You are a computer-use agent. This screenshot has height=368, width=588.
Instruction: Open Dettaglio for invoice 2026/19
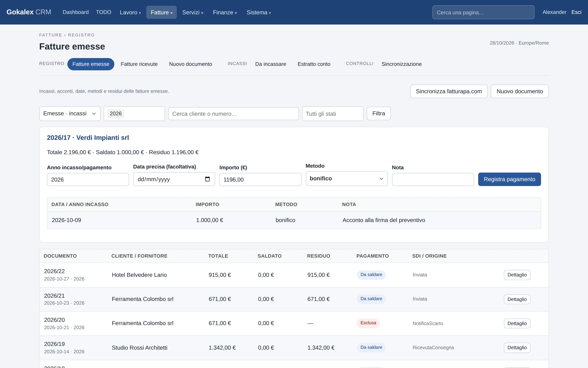517,348
